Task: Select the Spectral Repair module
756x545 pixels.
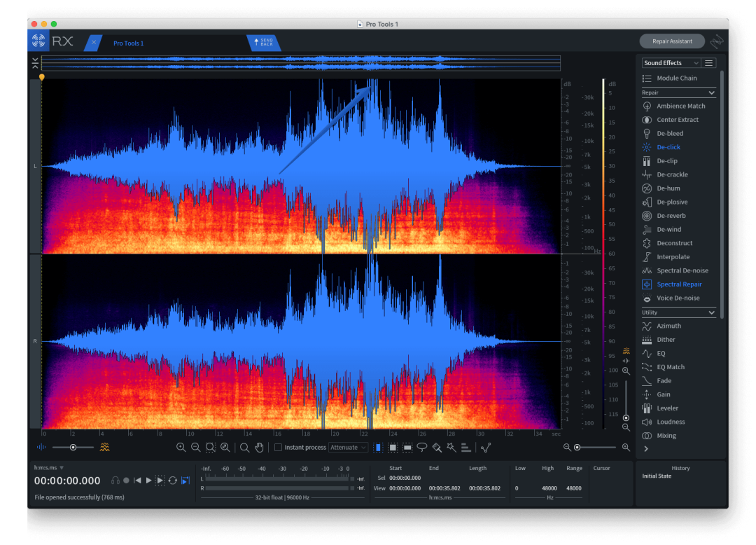Action: pos(678,284)
